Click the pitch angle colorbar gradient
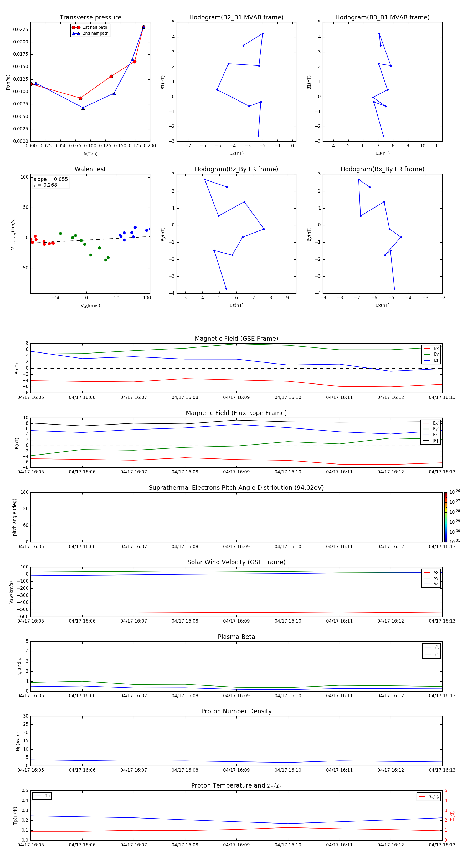Image resolution: width=473 pixels, height=868 pixels. (x=446, y=517)
